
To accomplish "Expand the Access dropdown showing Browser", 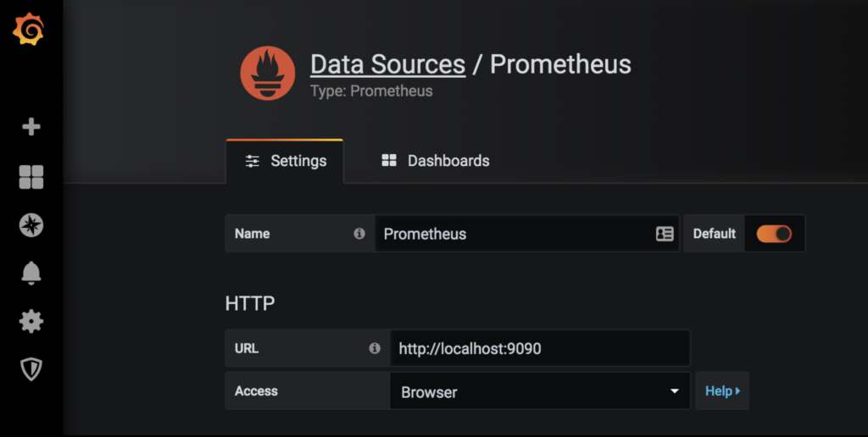I will tap(540, 392).
